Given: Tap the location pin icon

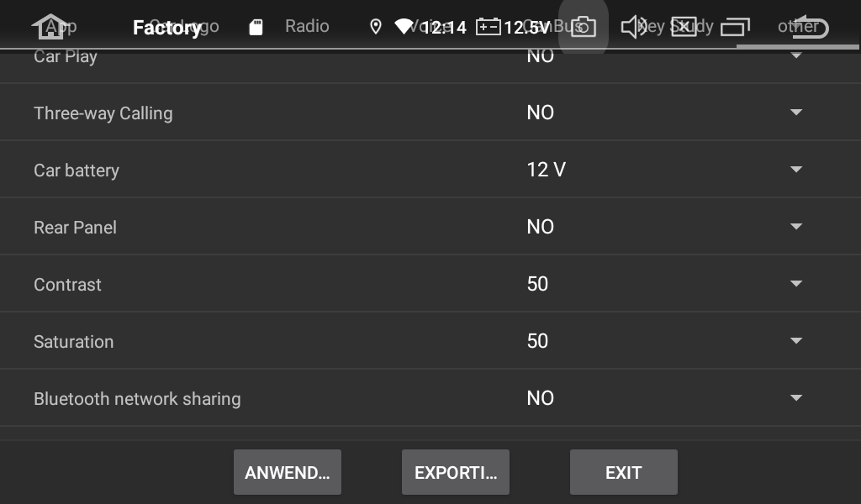Looking at the screenshot, I should click(376, 27).
